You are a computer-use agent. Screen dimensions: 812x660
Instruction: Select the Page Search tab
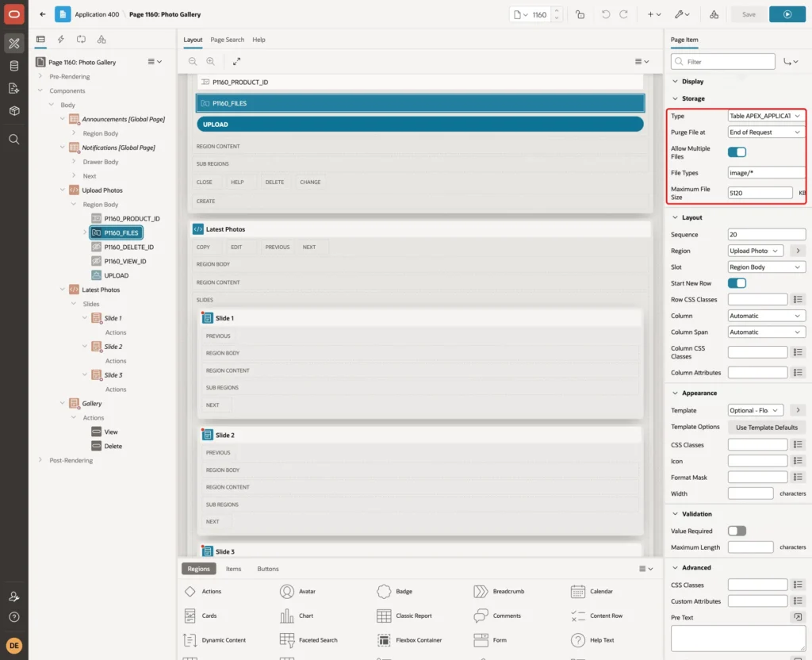[x=227, y=40]
